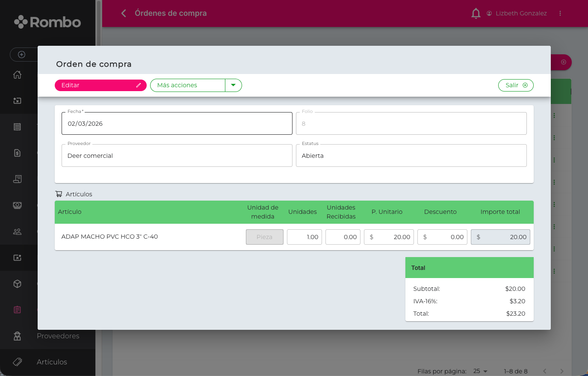Open the people group sidebar icon
Image resolution: width=588 pixels, height=376 pixels.
point(17,232)
